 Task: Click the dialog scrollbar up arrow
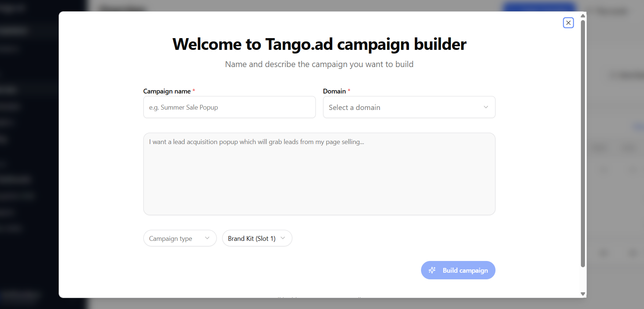click(583, 16)
